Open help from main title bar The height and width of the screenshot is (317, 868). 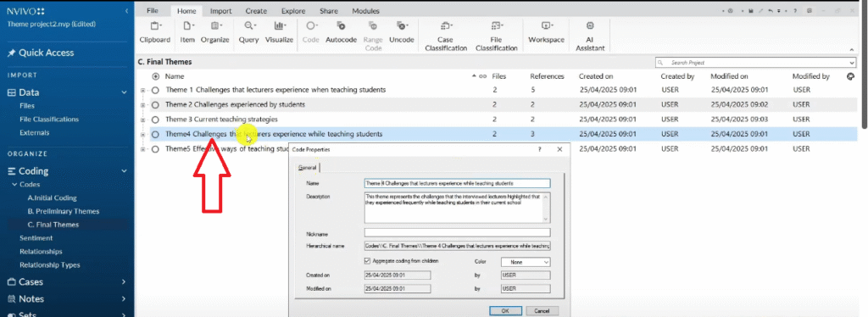tap(795, 10)
